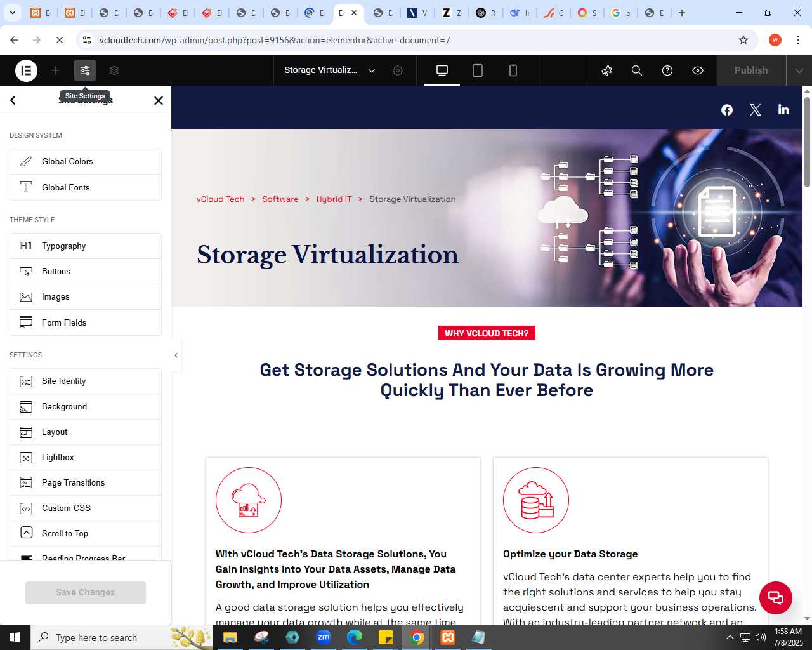Open a new browser tab
This screenshot has height=650, width=812.
pyautogui.click(x=682, y=13)
